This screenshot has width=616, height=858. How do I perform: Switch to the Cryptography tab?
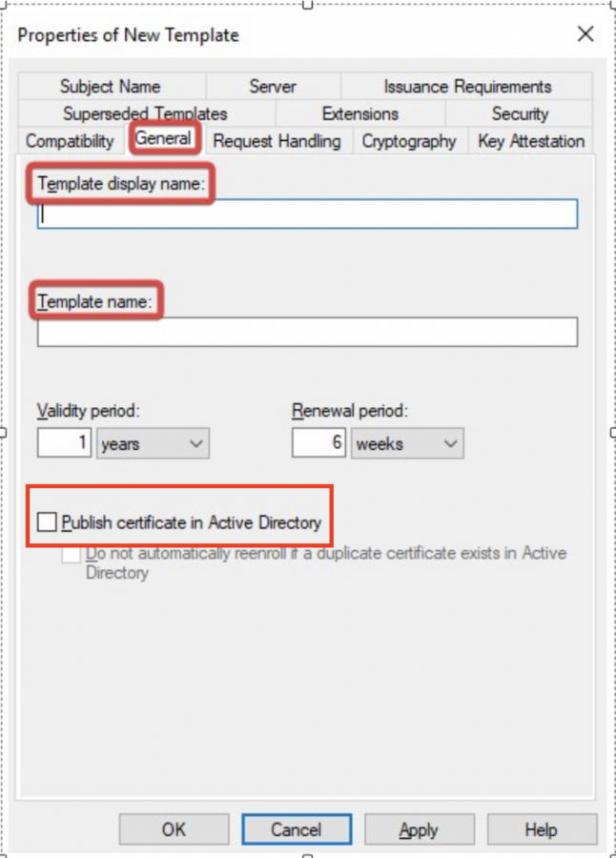pos(409,141)
